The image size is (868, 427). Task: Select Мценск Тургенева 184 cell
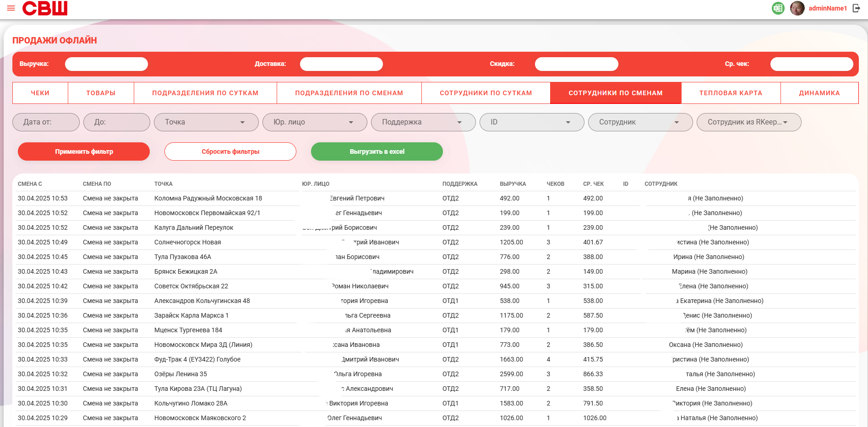pos(188,330)
